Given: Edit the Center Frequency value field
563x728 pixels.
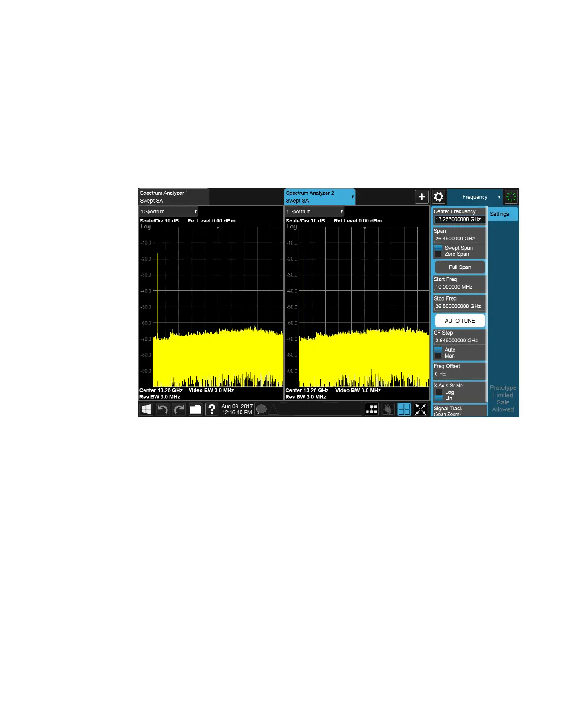Looking at the screenshot, I should [460, 219].
